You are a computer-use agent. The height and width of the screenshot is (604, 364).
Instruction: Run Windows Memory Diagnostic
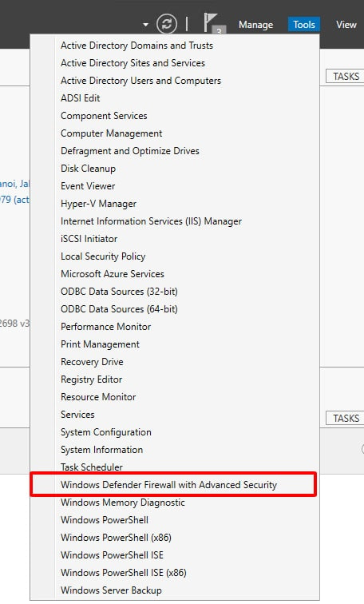[175, 503]
